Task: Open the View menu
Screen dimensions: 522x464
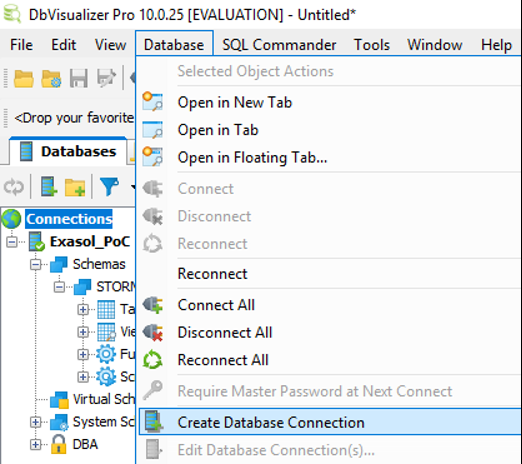Action: pyautogui.click(x=110, y=45)
